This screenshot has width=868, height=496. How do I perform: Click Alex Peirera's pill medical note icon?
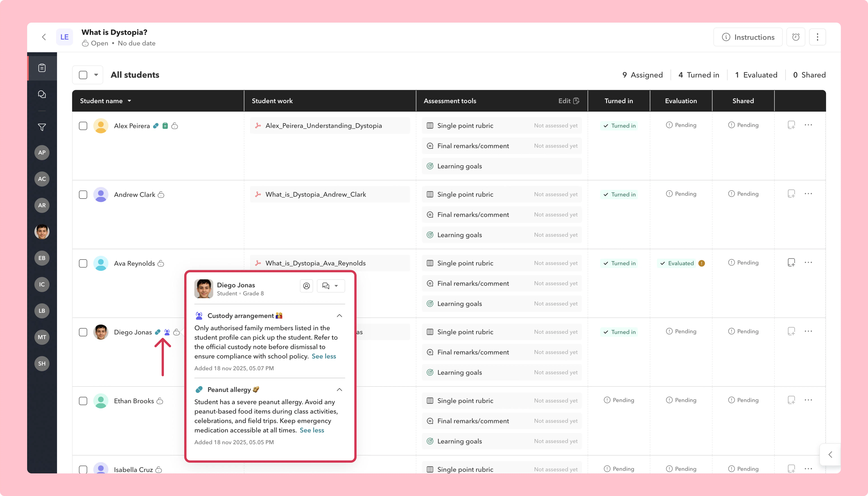pos(156,126)
